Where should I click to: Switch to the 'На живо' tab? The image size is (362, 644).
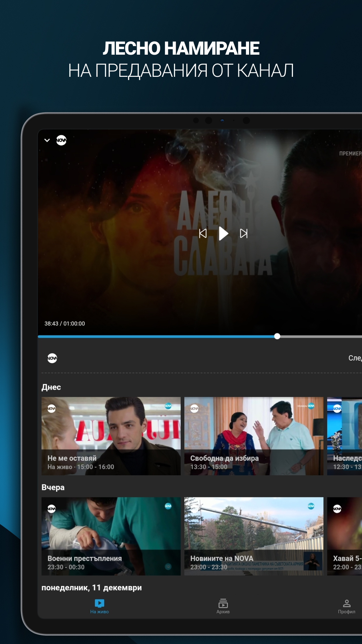click(100, 606)
